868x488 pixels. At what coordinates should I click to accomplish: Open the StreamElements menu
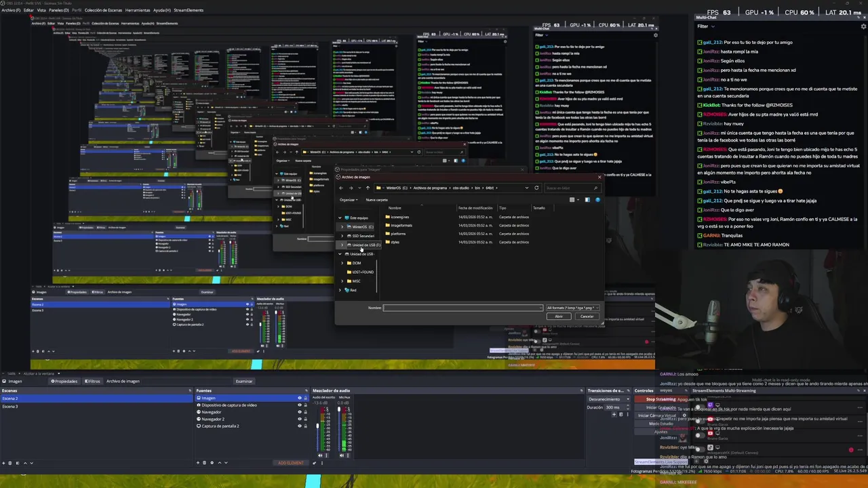tap(189, 10)
